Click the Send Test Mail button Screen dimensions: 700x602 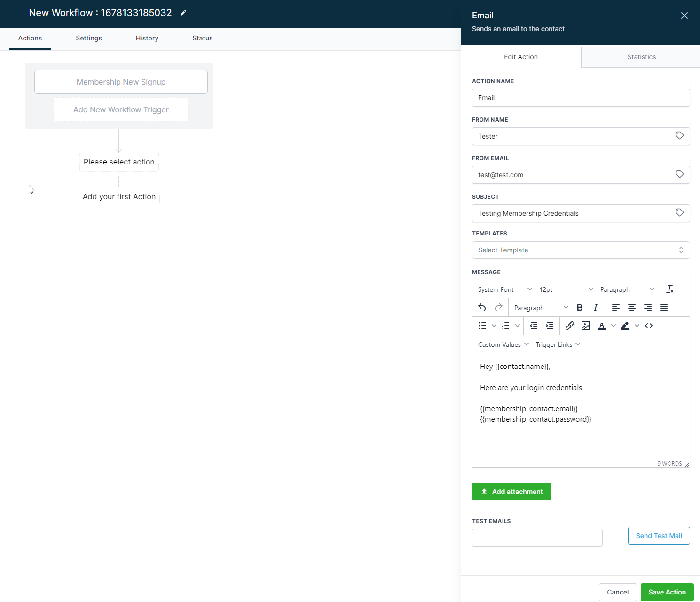click(x=659, y=536)
